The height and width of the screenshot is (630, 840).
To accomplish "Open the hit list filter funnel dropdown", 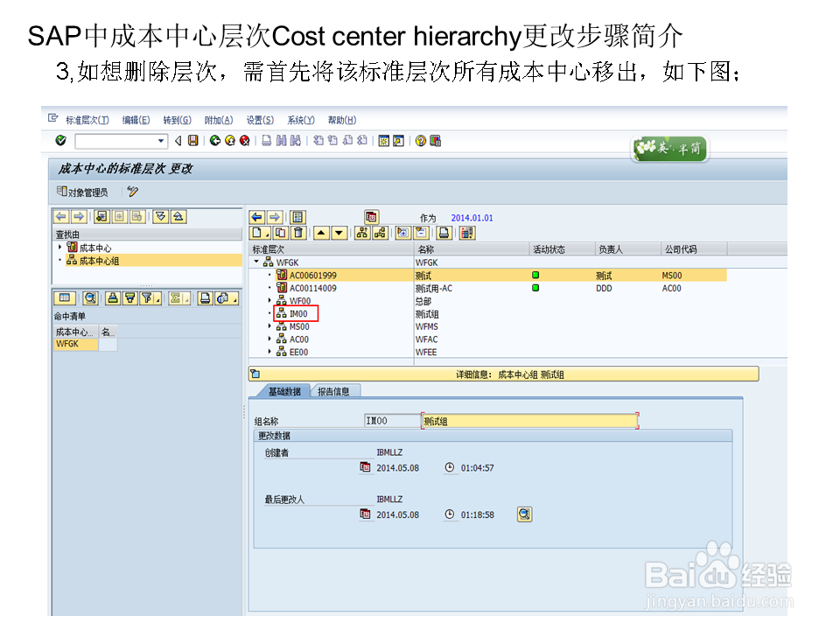I will pyautogui.click(x=150, y=298).
